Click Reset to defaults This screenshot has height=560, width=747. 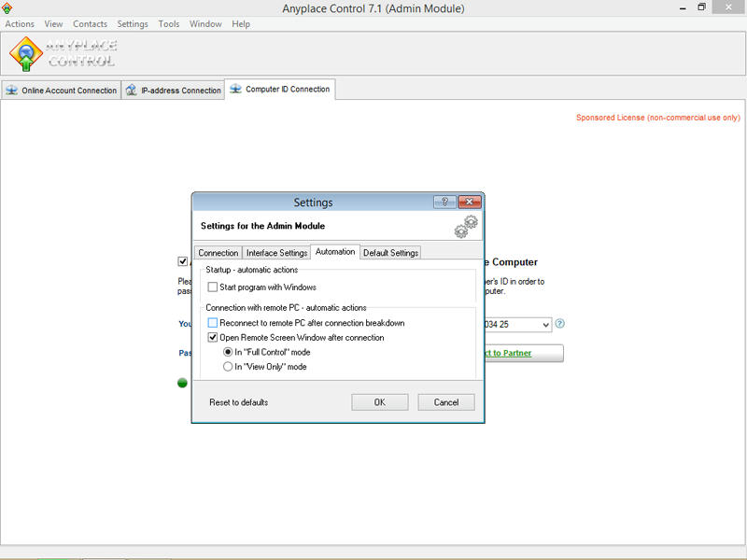click(x=239, y=402)
